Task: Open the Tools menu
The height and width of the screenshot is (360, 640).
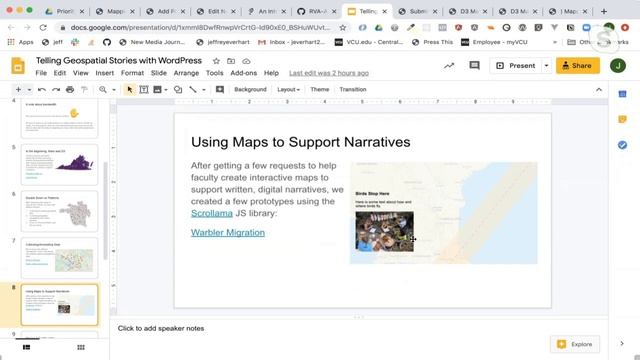Action: coord(215,73)
